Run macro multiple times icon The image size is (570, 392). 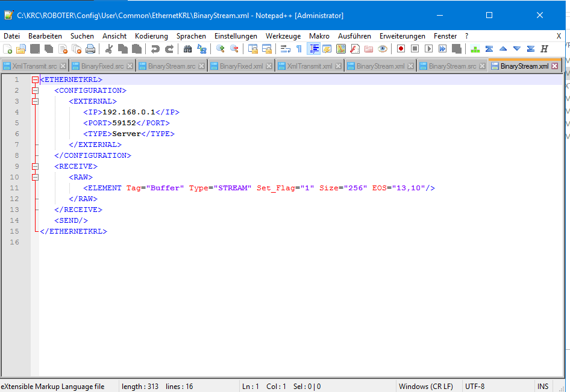pyautogui.click(x=442, y=49)
